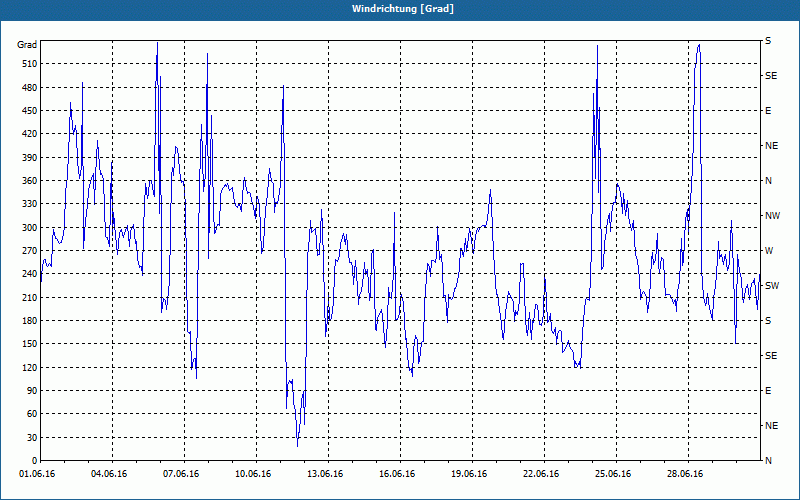The height and width of the screenshot is (500, 800).
Task: Click the 07.06.16 date tick
Action: 181,474
